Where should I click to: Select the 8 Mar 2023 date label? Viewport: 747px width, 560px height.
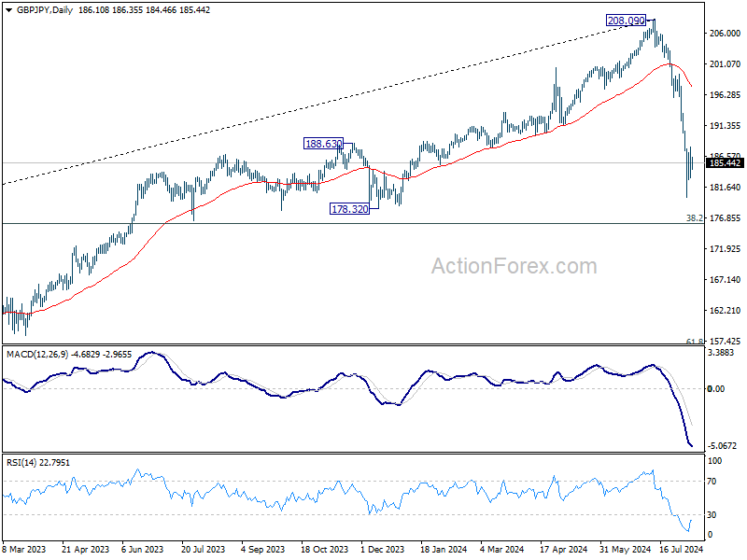(x=24, y=550)
